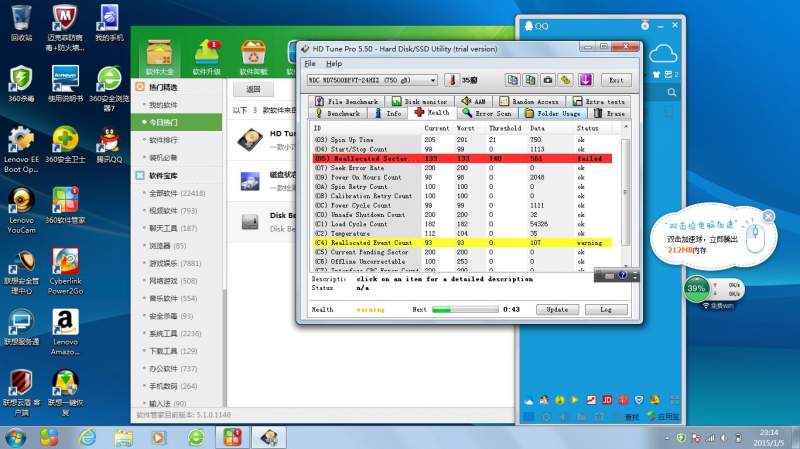Close the acceleration tip bubble
The height and width of the screenshot is (449, 800).
click(768, 216)
